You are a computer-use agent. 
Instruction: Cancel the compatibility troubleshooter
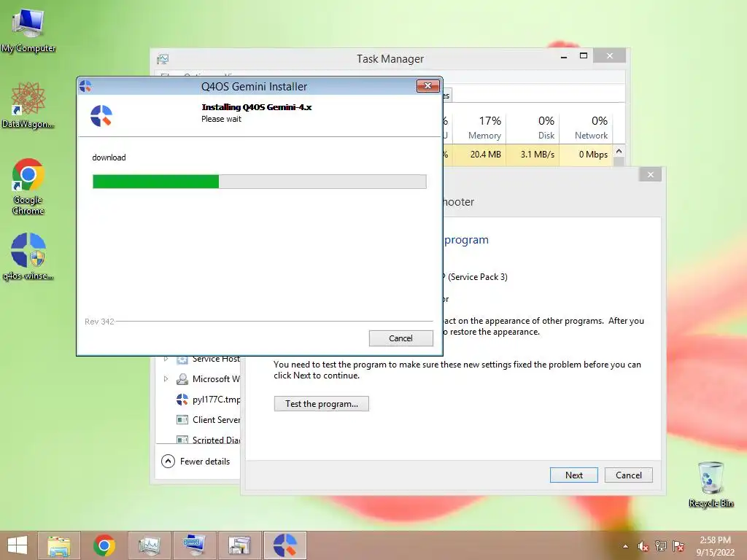[628, 475]
